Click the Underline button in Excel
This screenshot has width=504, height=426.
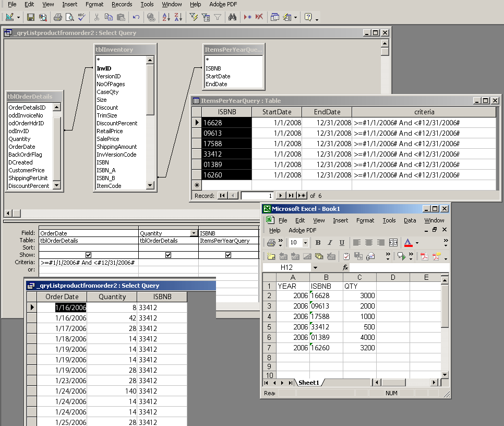342,242
